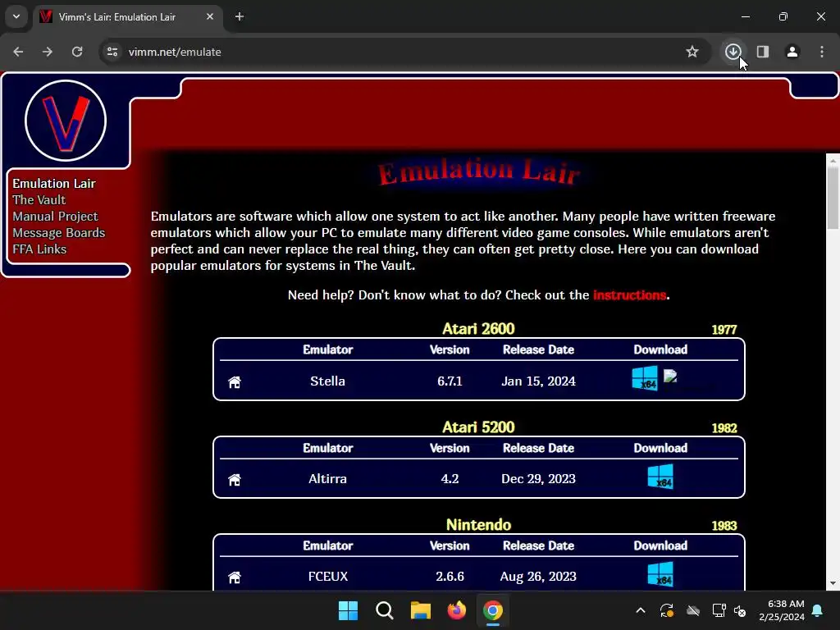
Task: Select the Vimm's Lair: Emulation Lair tab
Action: (x=127, y=17)
